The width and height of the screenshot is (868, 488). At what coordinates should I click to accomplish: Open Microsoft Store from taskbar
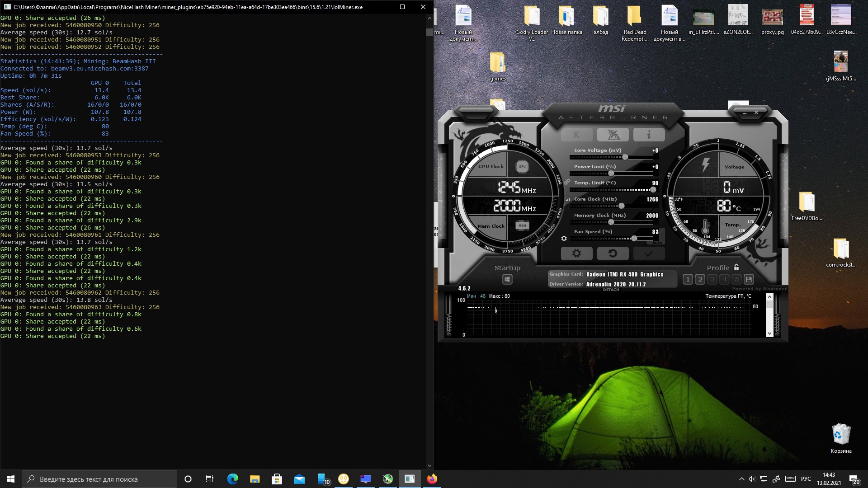coord(277,479)
